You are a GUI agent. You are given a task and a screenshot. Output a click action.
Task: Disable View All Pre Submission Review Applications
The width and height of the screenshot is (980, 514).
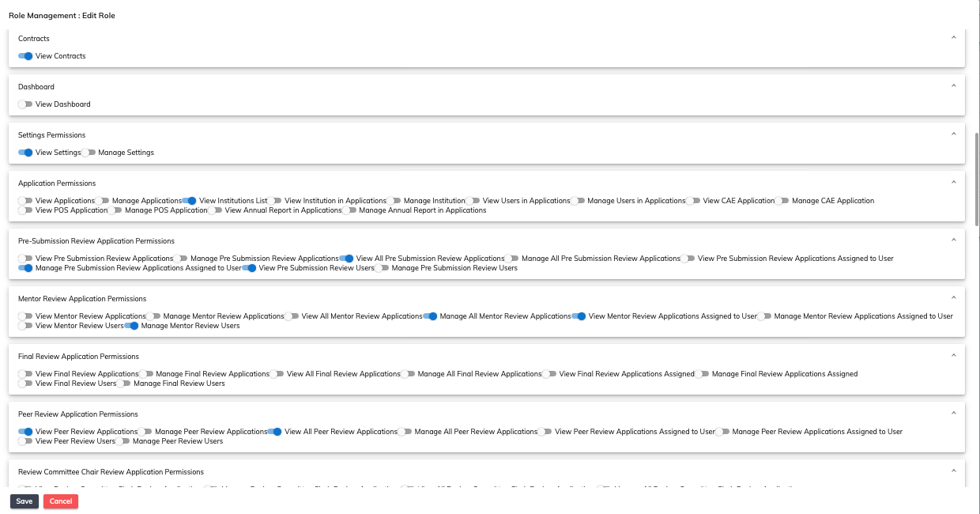346,259
